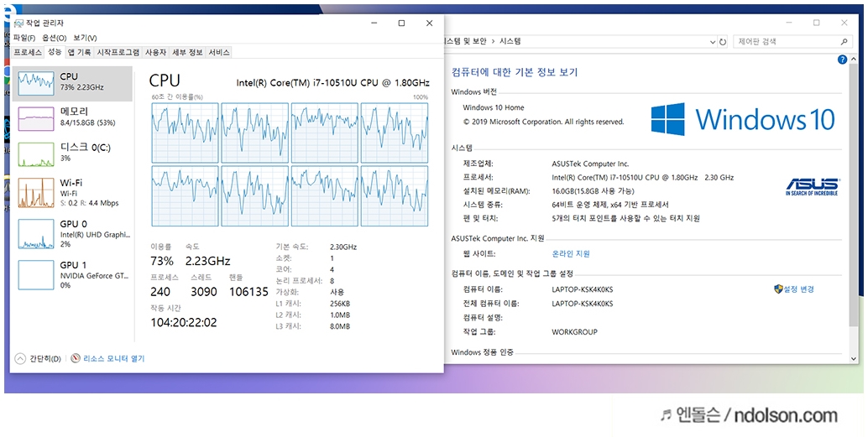Switch to the 성능 tab
This screenshot has width=868, height=437.
pyautogui.click(x=55, y=52)
